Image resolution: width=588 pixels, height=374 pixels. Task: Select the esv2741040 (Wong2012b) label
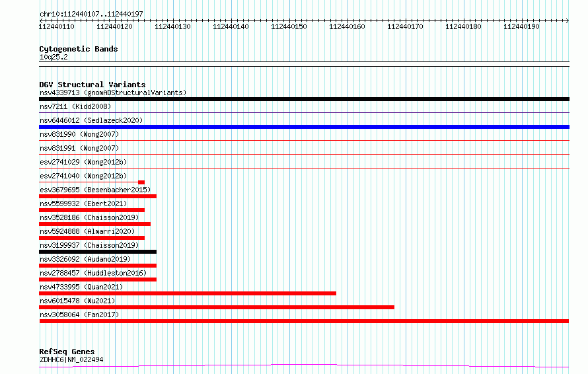(x=83, y=176)
